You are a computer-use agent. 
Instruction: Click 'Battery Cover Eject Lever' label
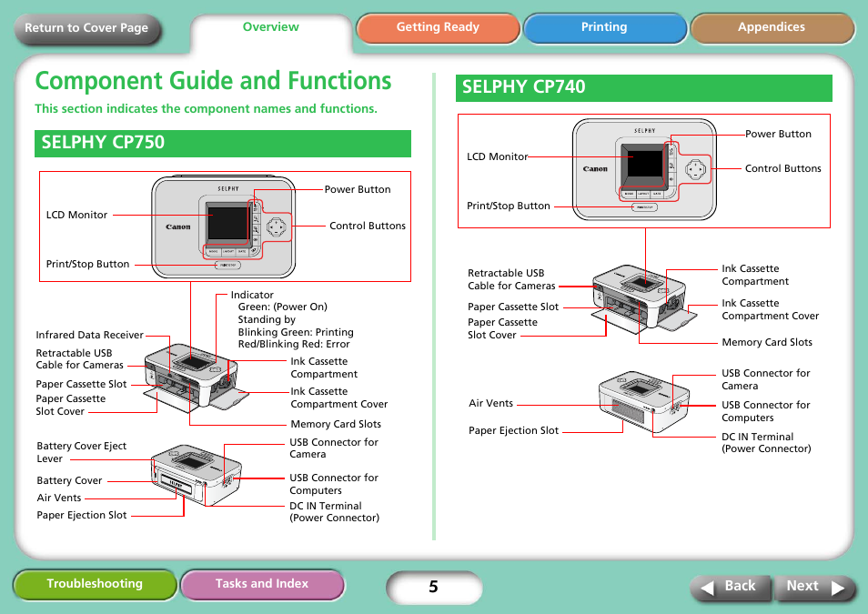coord(81,452)
